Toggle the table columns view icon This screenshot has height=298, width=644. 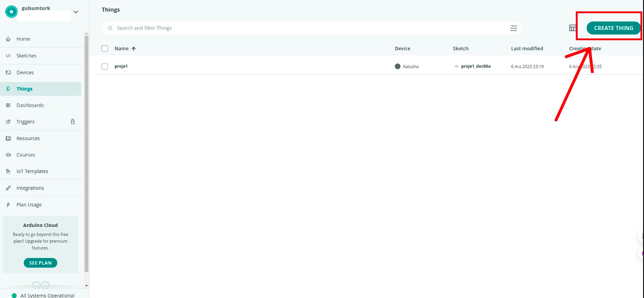573,28
